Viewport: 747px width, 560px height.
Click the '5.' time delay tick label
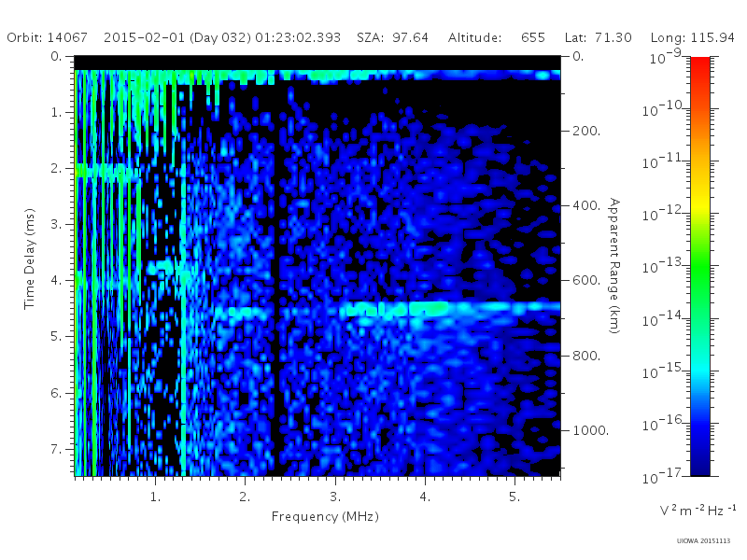(56, 337)
